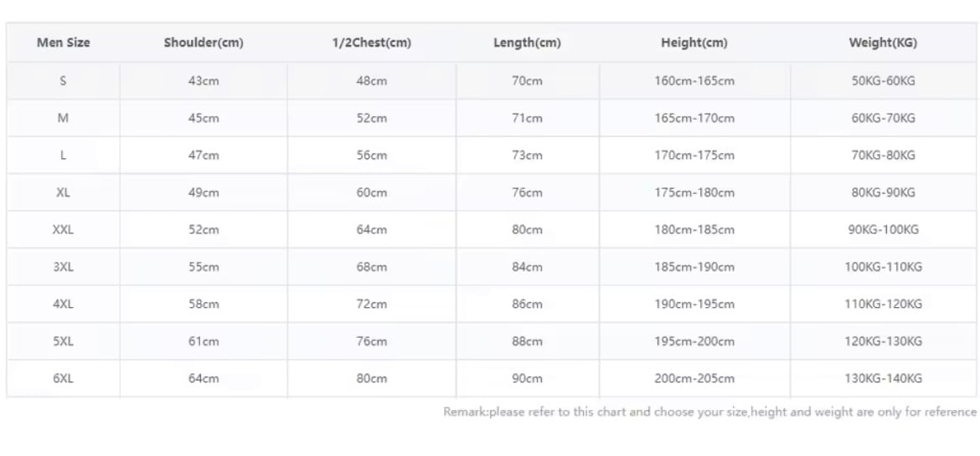The height and width of the screenshot is (456, 980).
Task: Click the 43cm shoulder cell
Action: click(204, 81)
